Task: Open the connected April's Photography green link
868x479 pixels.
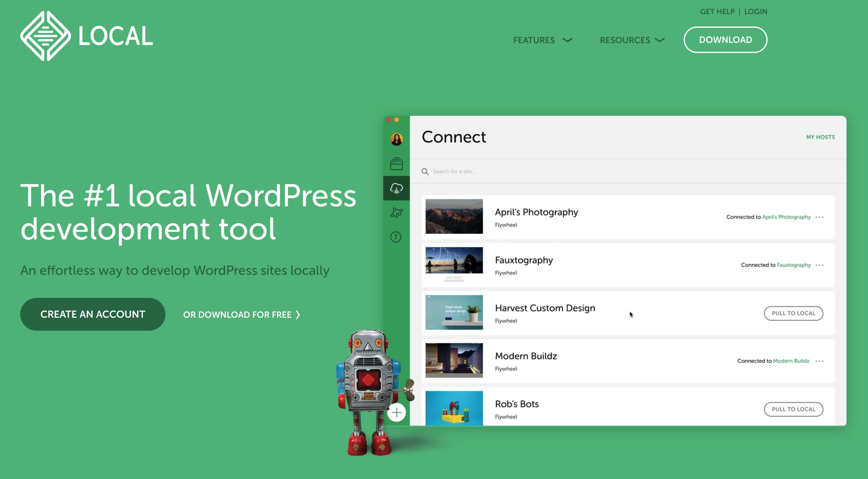Action: pyautogui.click(x=786, y=217)
